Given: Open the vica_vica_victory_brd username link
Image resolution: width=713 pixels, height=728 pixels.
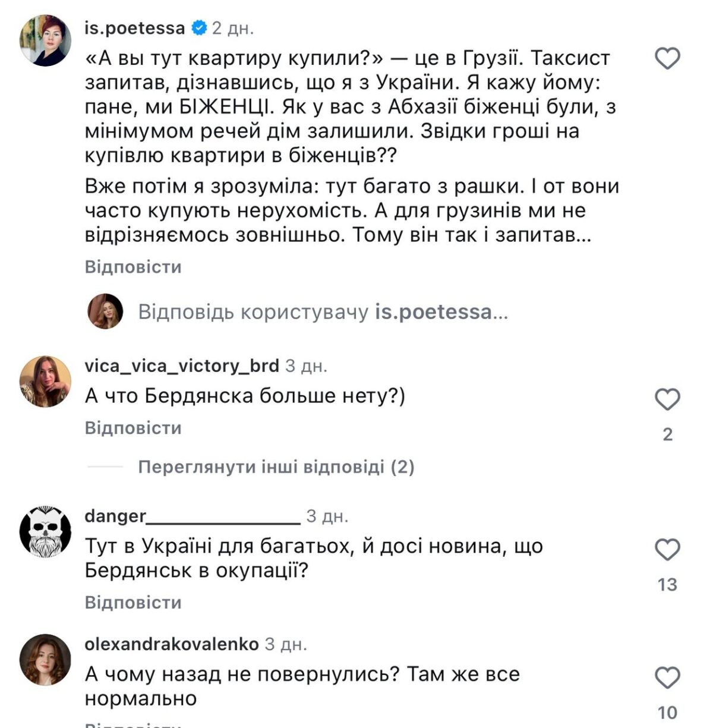Looking at the screenshot, I should 181,365.
